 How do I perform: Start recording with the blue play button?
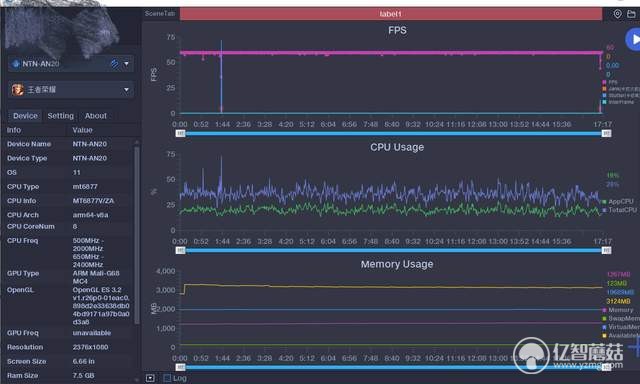[633, 40]
